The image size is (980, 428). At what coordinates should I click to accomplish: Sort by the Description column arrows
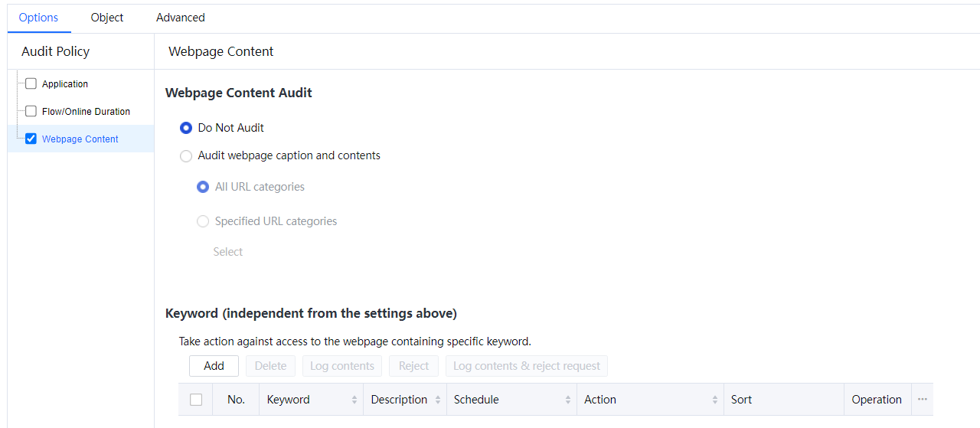click(438, 400)
